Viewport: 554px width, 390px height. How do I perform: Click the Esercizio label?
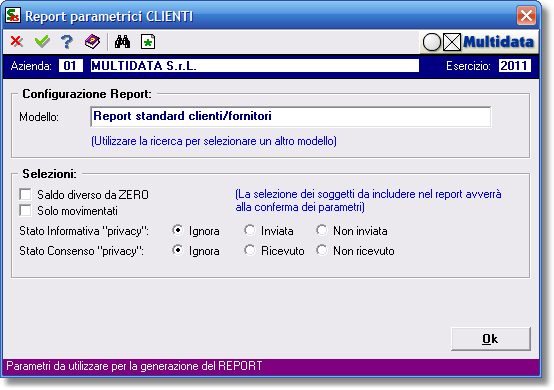click(468, 66)
